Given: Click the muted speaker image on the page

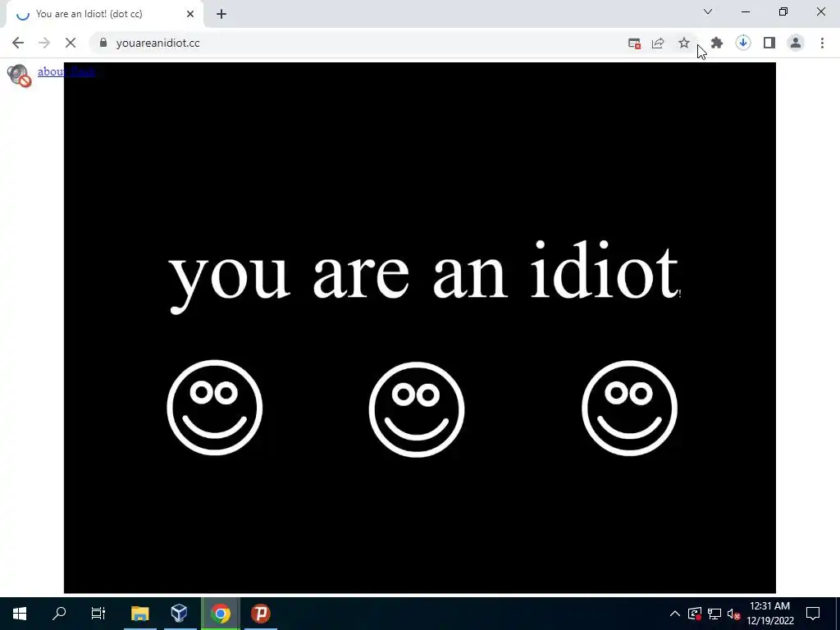Looking at the screenshot, I should click(x=19, y=75).
